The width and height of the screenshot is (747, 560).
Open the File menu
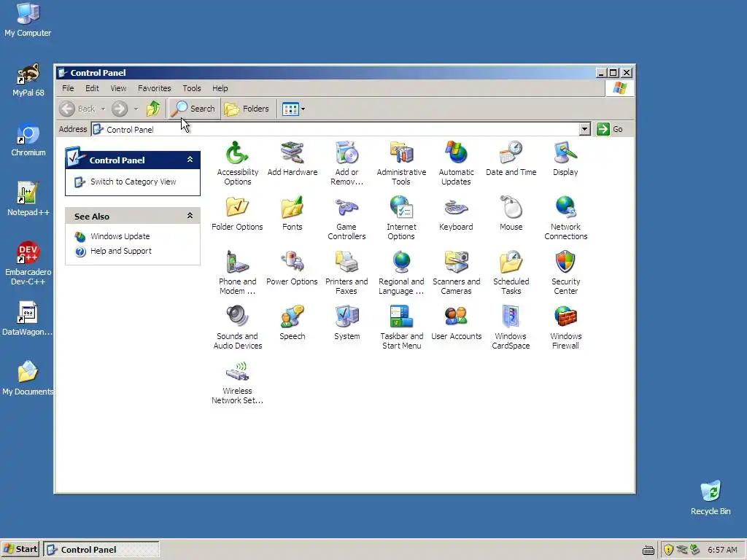coord(68,88)
